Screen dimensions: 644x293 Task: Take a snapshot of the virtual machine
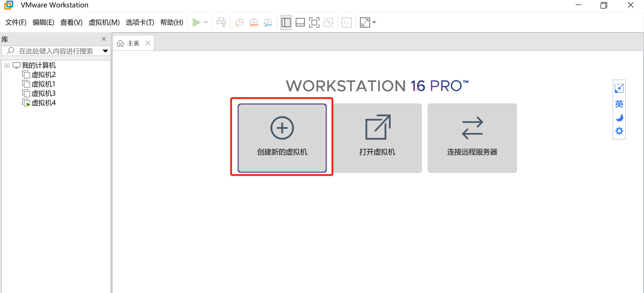pos(239,23)
